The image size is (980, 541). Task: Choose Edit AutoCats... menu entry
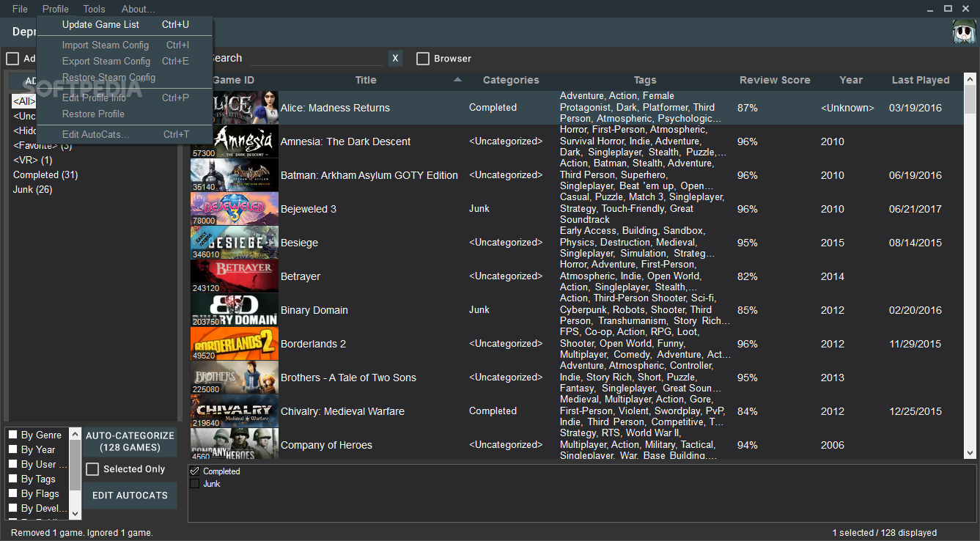pos(125,134)
